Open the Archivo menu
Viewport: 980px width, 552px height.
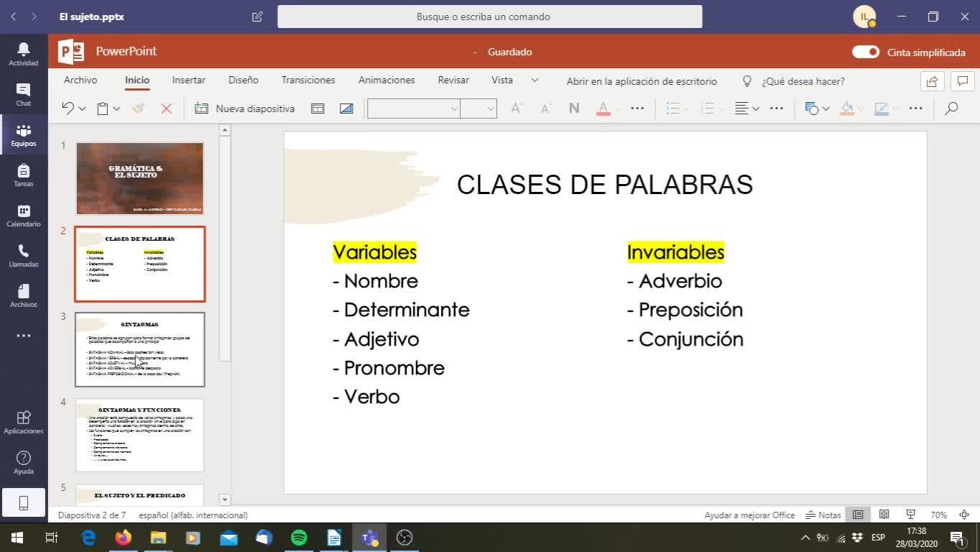(x=80, y=80)
